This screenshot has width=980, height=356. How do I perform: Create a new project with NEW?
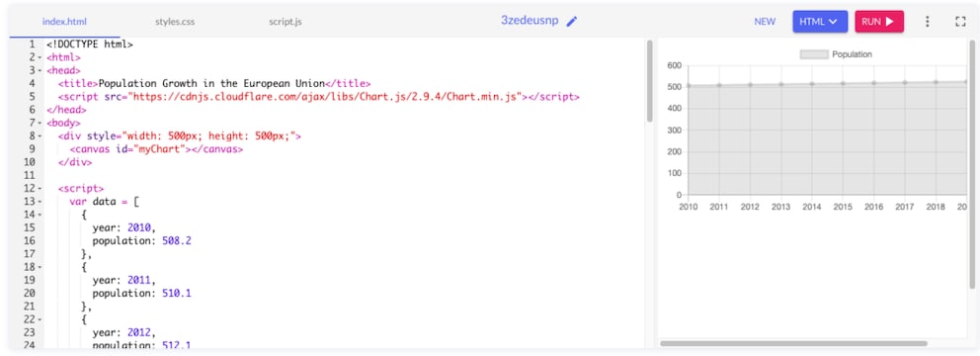765,22
